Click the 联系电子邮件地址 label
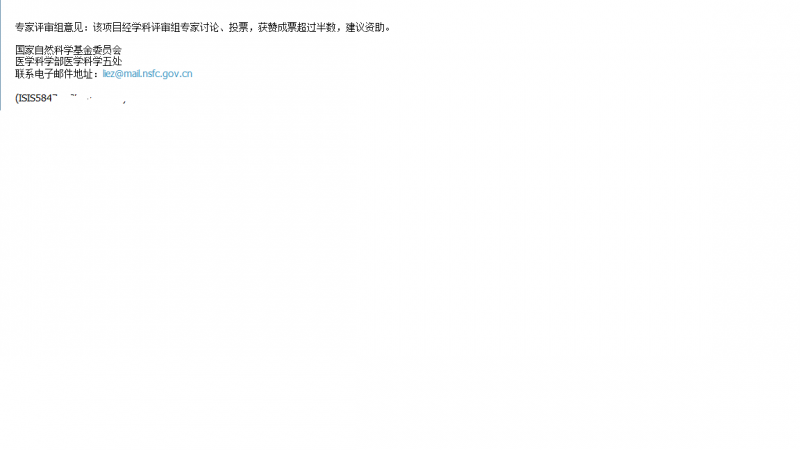 54,73
